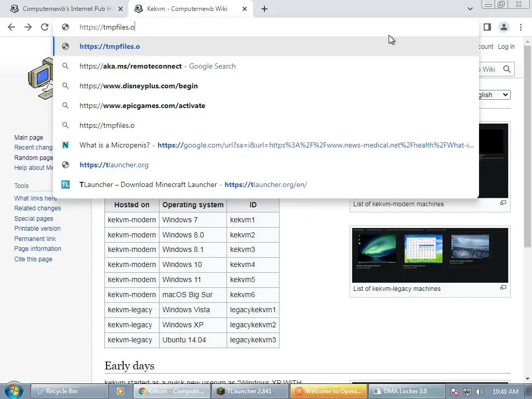Open the language dropdown on the wiki

[x=494, y=95]
